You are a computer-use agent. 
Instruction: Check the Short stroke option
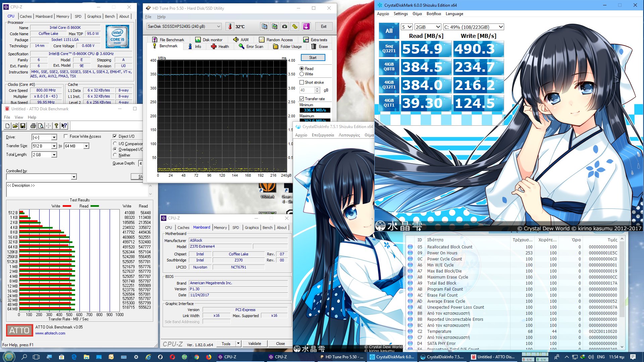click(302, 82)
